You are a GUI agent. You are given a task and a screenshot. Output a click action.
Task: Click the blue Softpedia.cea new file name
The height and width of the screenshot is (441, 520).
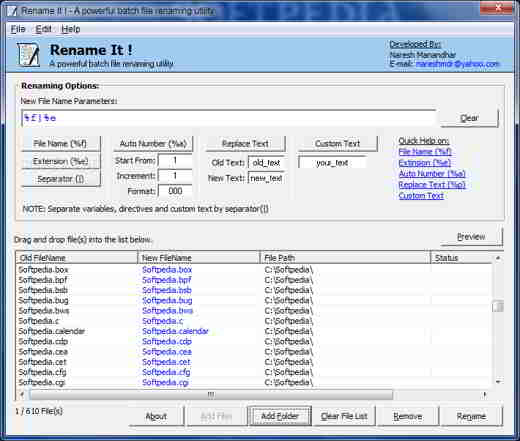(x=167, y=352)
